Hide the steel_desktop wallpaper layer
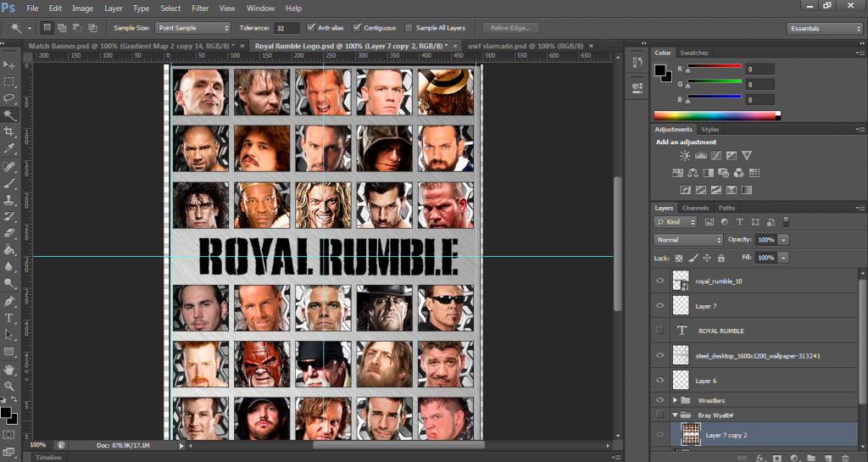 click(x=659, y=355)
